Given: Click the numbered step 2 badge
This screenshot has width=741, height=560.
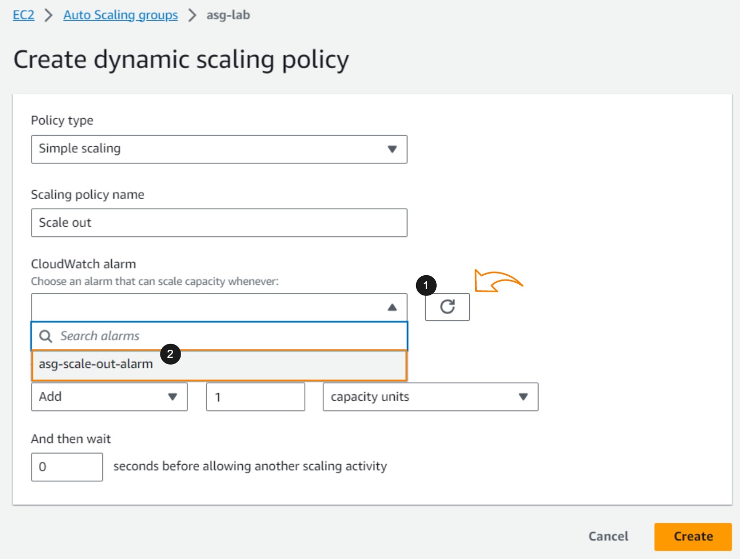Looking at the screenshot, I should point(170,354).
